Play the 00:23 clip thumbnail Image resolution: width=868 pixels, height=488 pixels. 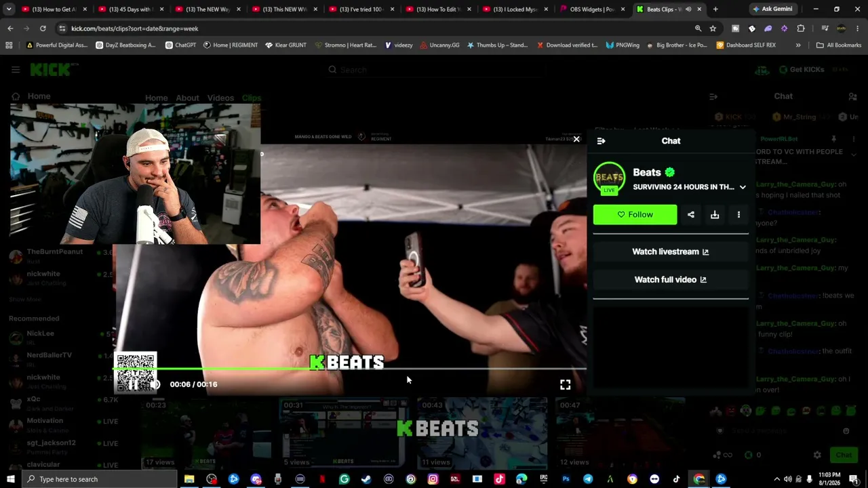207,434
